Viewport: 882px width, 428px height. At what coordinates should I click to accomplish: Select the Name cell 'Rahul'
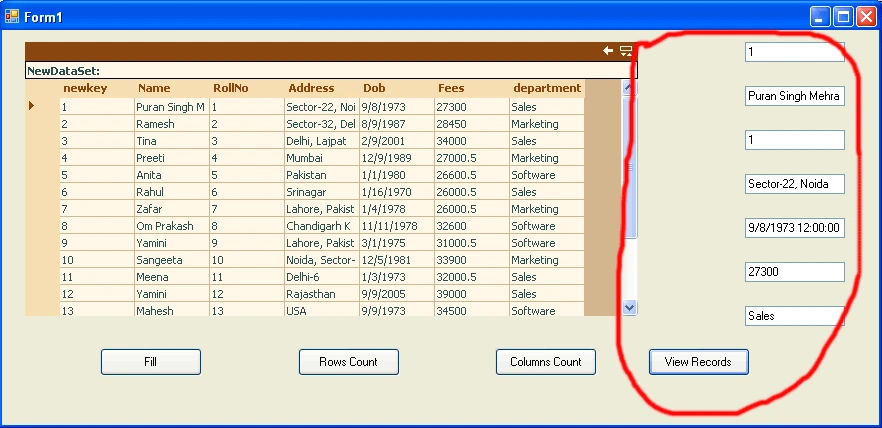pyautogui.click(x=172, y=192)
